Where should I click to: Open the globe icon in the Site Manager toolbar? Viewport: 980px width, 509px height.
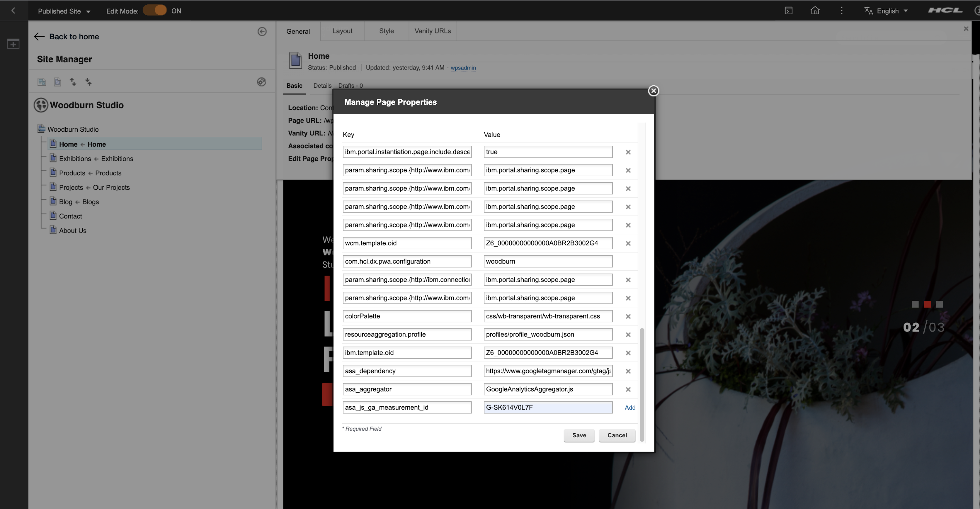coord(261,82)
